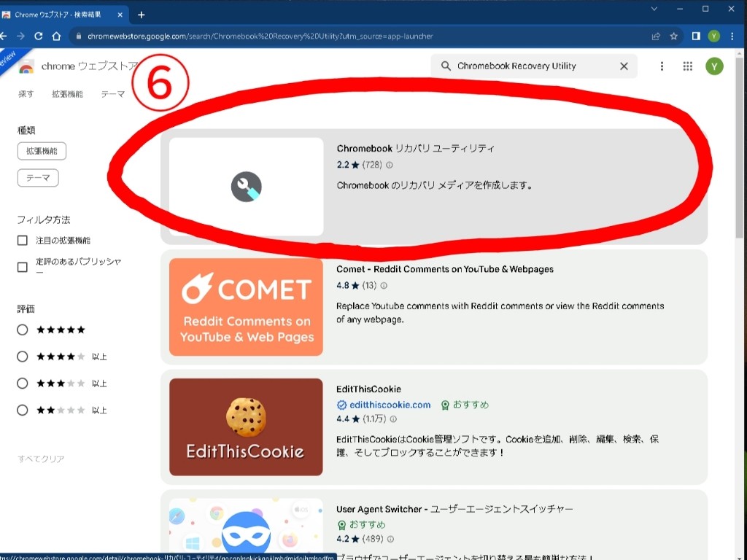Show rating info for User Agent Switcher
The height and width of the screenshot is (560, 747).
click(390, 539)
